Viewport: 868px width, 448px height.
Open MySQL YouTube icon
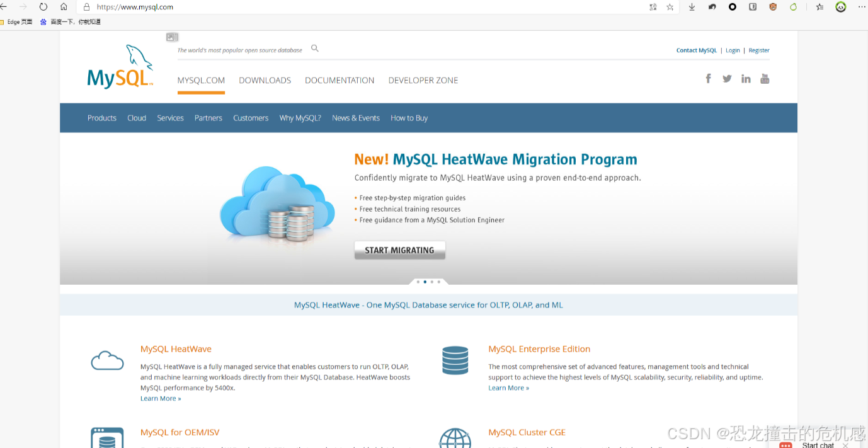[x=765, y=79]
